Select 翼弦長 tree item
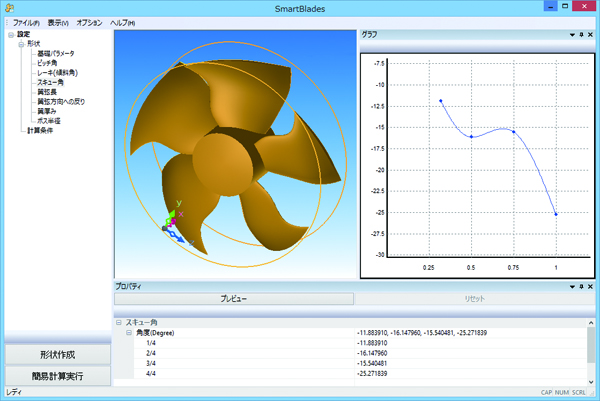The width and height of the screenshot is (600, 401). click(47, 92)
